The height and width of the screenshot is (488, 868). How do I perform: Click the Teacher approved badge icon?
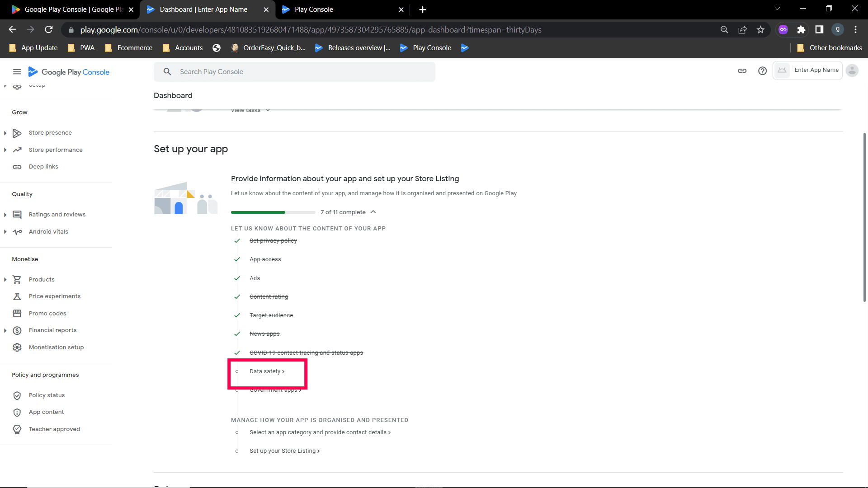(x=17, y=429)
